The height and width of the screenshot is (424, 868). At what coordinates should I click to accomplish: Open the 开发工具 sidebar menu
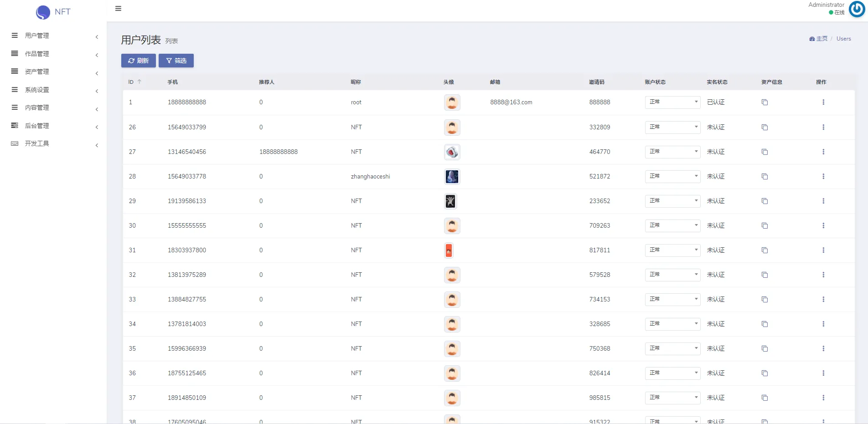tap(37, 143)
